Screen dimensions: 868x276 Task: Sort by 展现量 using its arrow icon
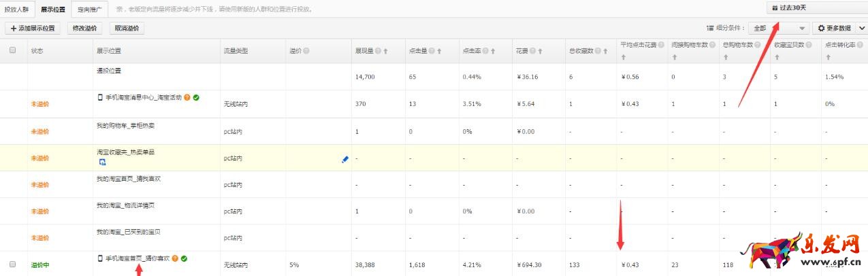click(x=385, y=51)
